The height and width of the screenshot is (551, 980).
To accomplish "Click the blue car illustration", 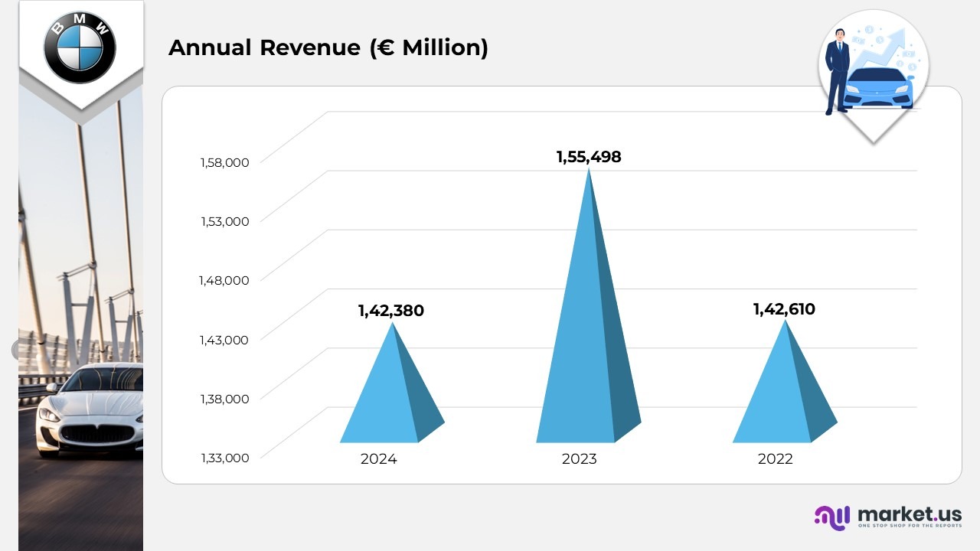I will click(880, 88).
